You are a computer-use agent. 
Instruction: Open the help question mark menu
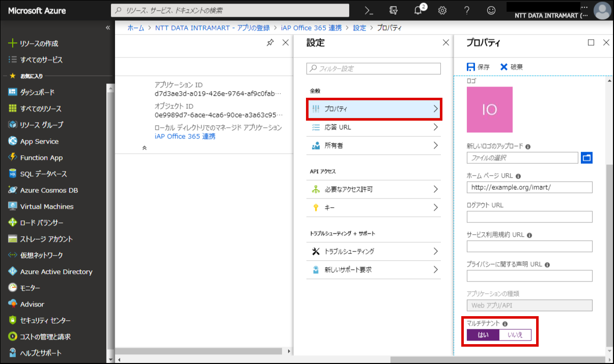coord(467,10)
